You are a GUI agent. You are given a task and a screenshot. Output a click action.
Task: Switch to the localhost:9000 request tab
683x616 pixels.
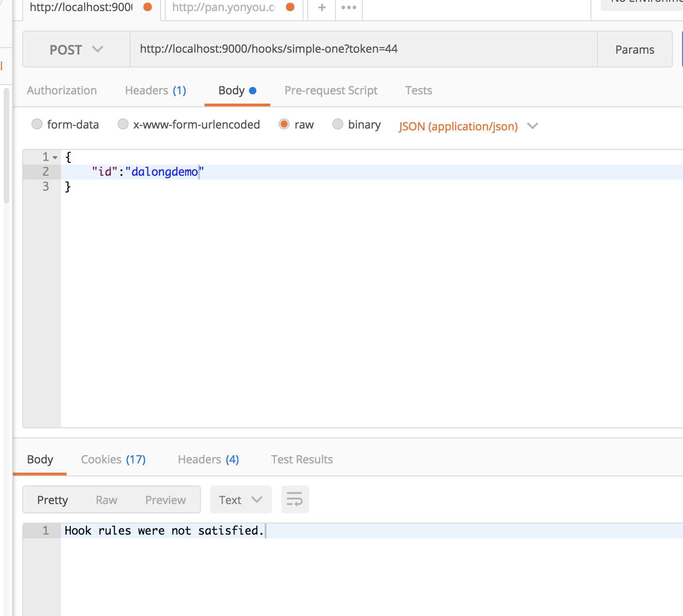click(x=91, y=8)
